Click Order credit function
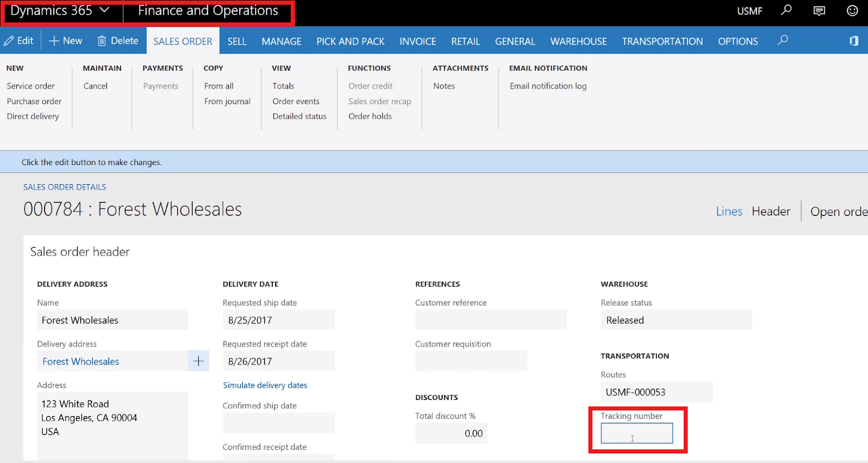 click(371, 86)
